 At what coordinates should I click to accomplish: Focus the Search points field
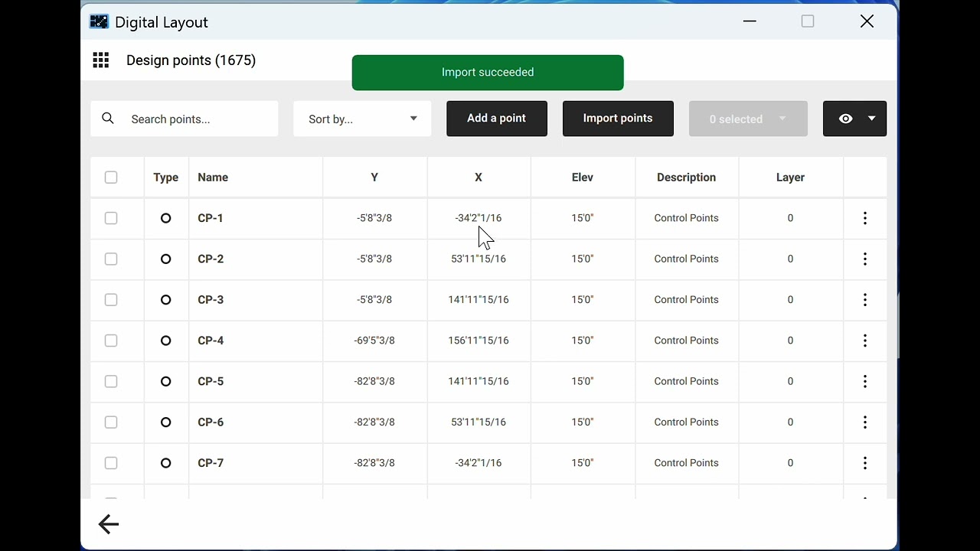click(185, 119)
